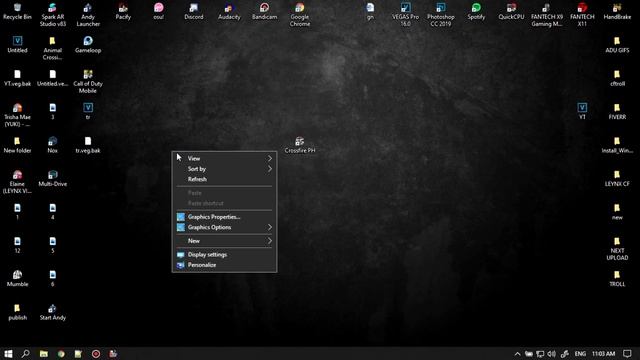
Task: Expand the Sort by submenu
Action: 224,169
